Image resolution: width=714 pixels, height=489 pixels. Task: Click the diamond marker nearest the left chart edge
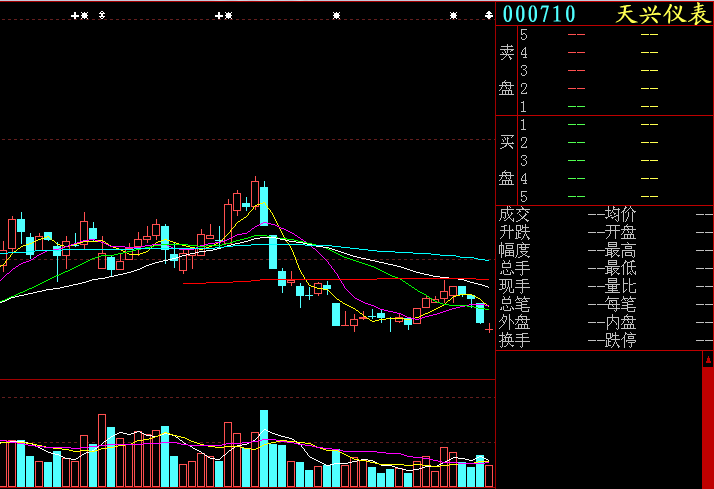coord(101,15)
